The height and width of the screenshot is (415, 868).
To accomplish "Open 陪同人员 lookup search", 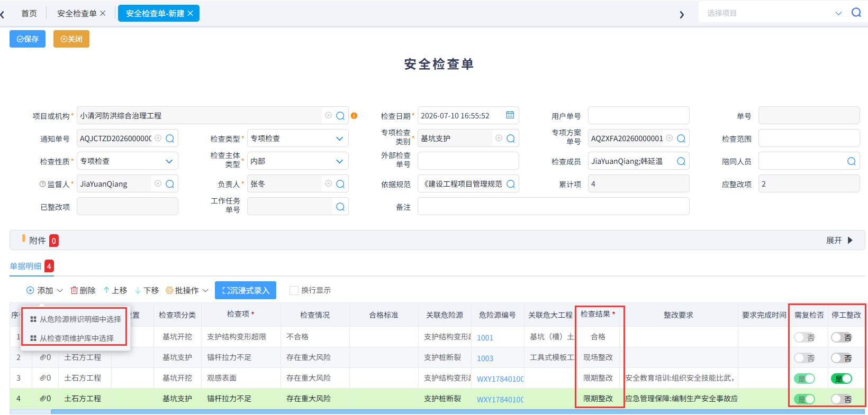I will (x=852, y=161).
